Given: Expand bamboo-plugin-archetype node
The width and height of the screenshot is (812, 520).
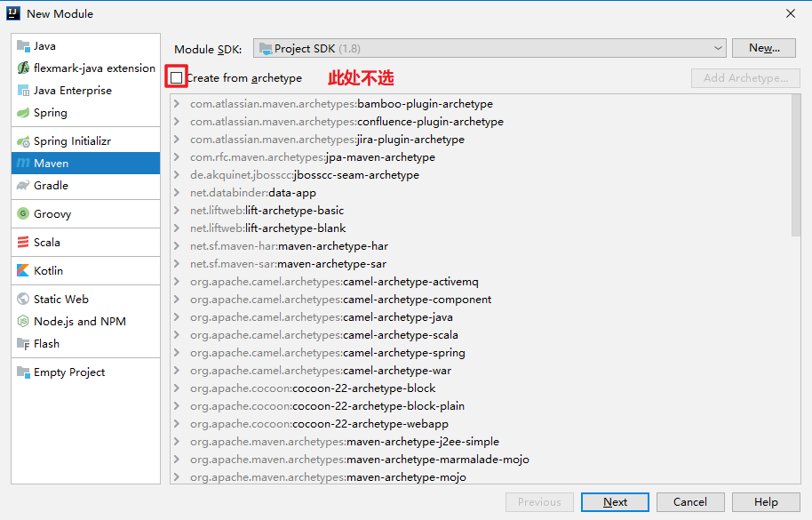Looking at the screenshot, I should coord(177,104).
